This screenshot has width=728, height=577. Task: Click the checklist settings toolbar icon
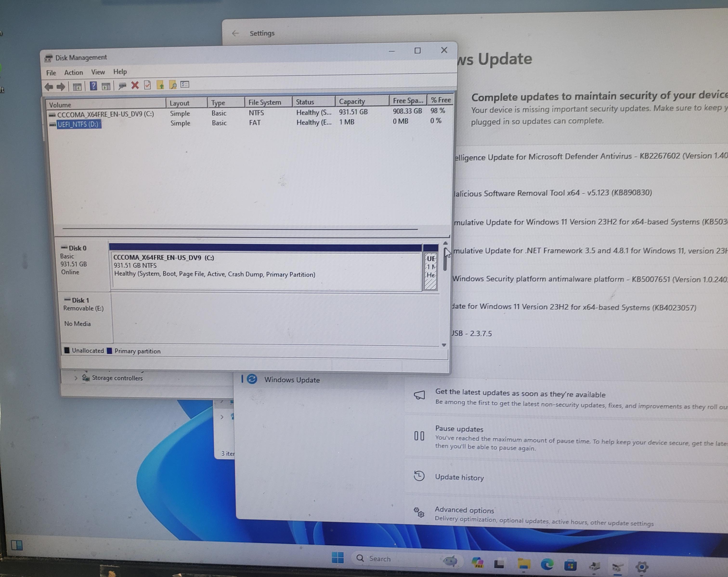coord(185,84)
